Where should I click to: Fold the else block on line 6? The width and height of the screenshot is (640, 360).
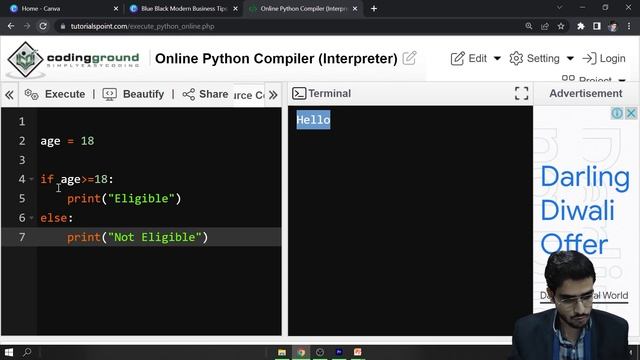click(x=31, y=218)
